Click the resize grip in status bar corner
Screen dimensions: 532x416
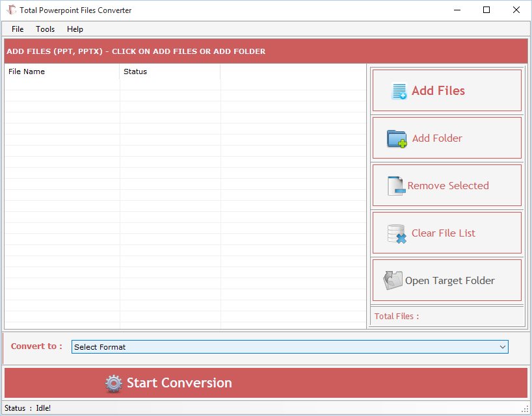(x=525, y=409)
